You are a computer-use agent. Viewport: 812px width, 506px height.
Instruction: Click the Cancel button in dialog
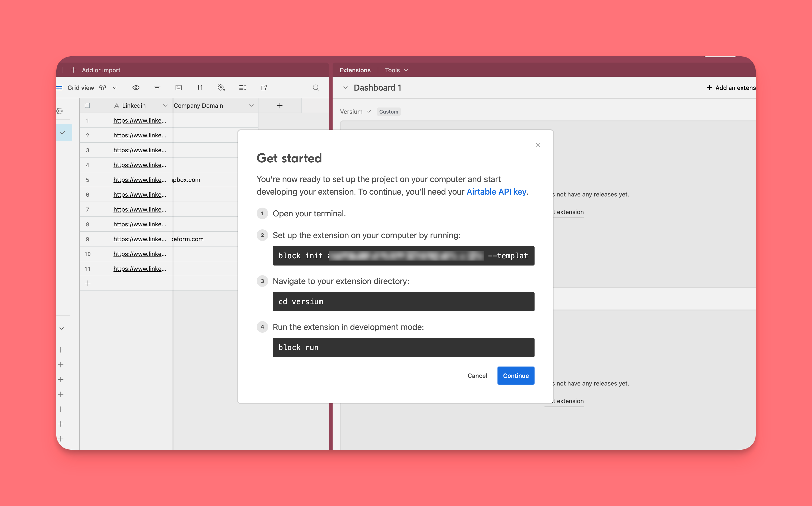(477, 376)
